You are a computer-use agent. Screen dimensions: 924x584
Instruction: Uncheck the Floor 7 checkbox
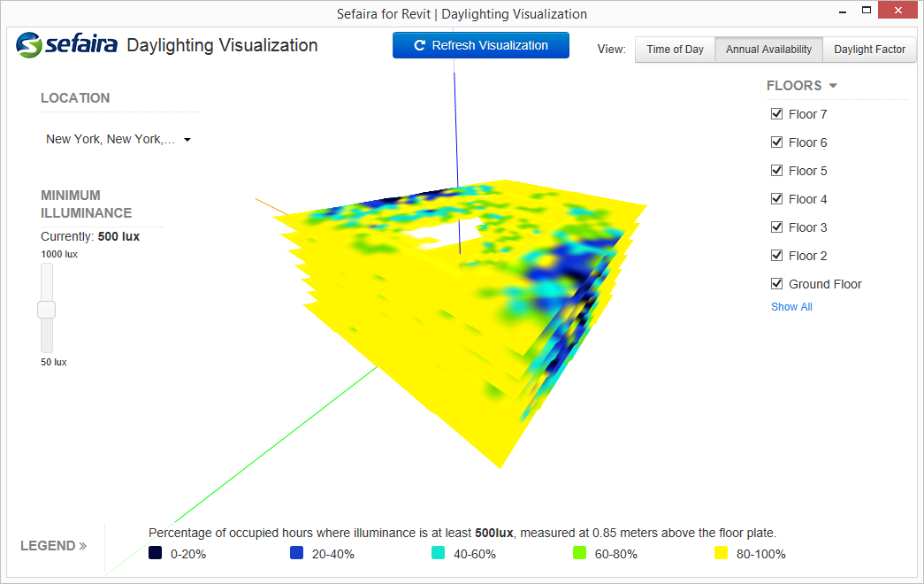pyautogui.click(x=777, y=114)
